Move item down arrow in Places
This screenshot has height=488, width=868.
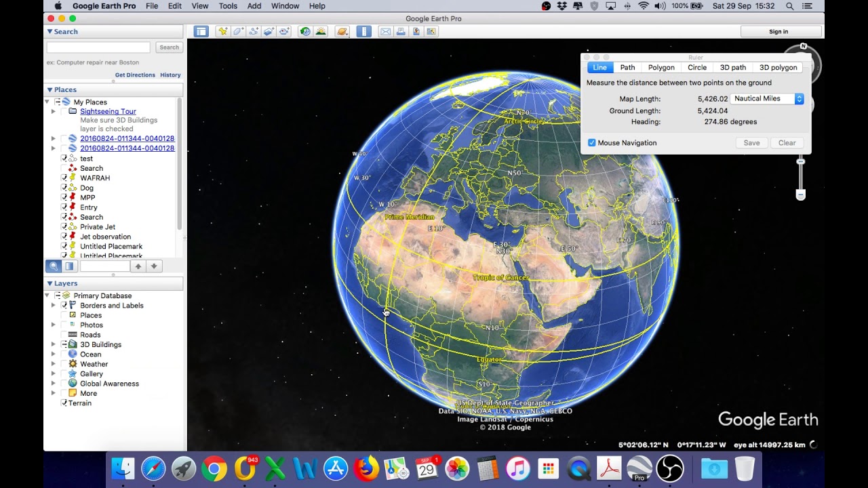pyautogui.click(x=154, y=266)
